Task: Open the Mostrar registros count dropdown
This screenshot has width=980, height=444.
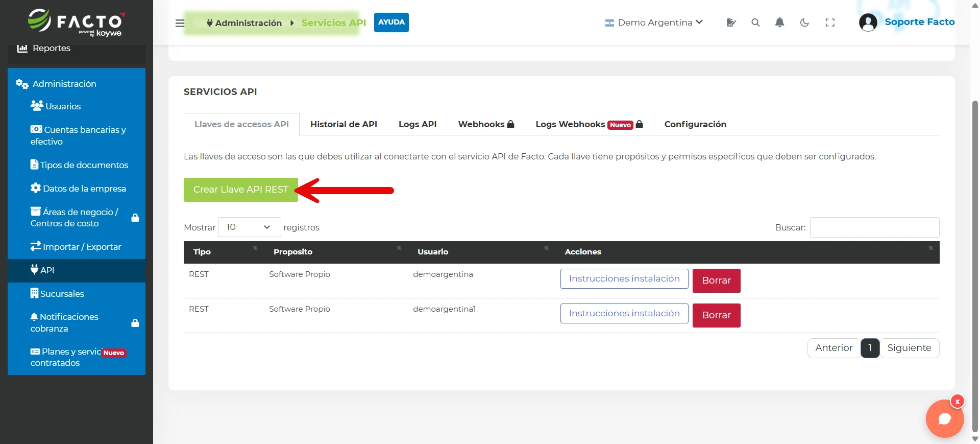Action: point(249,227)
